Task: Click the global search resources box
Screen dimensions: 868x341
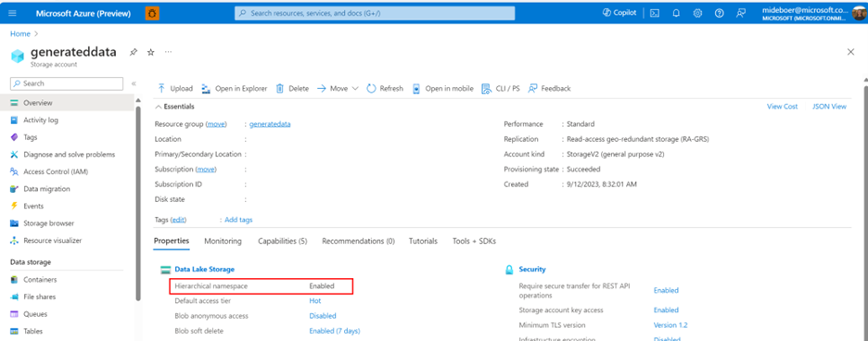Action: [x=375, y=13]
